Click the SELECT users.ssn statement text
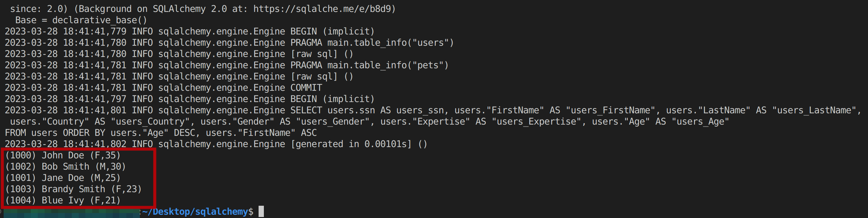Viewport: 868px width, 218px height. [351, 110]
